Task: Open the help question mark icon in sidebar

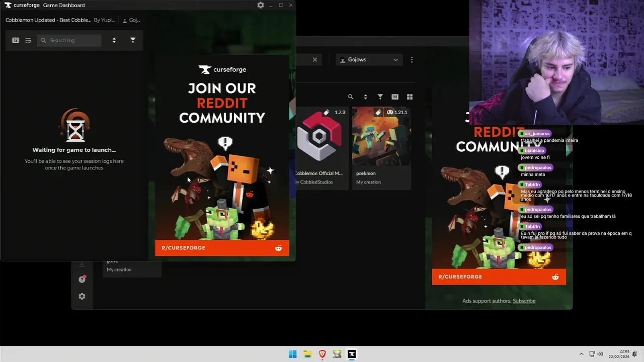Action: (82, 280)
